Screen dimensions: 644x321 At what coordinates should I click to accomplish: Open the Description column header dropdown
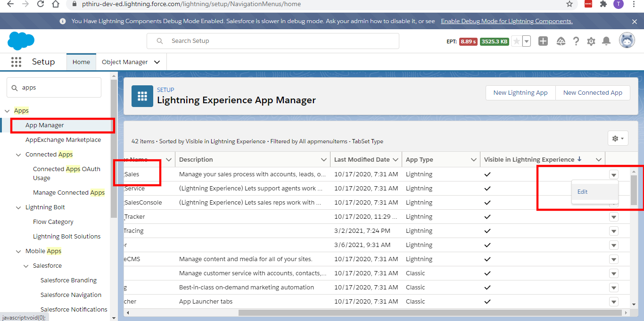323,159
